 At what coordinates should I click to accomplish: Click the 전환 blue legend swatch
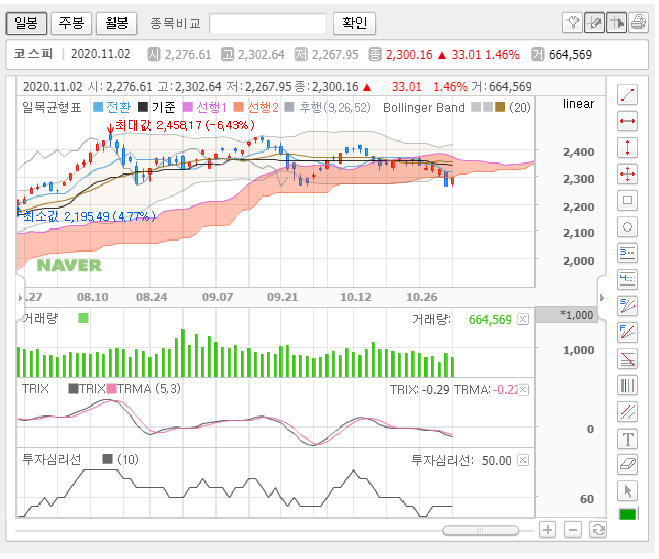(98, 107)
